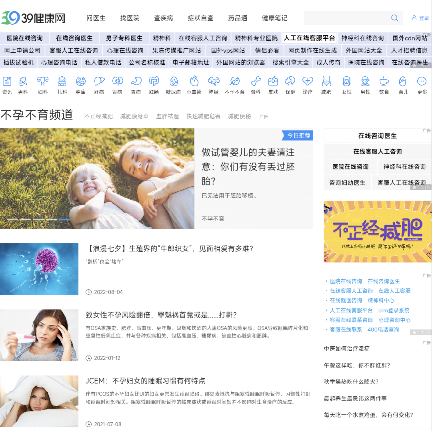Open the 每天吃一个水煮鸡蛋 sidebar article

click(x=368, y=415)
